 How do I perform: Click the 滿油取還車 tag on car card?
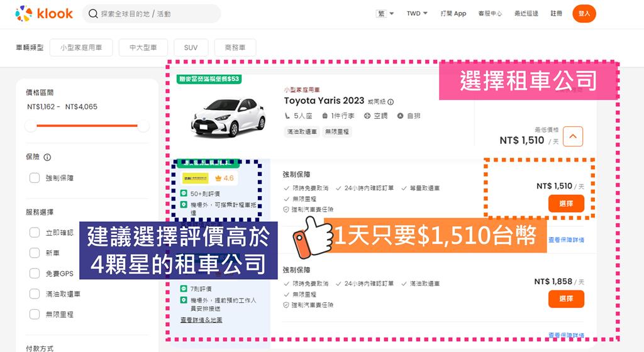(302, 132)
